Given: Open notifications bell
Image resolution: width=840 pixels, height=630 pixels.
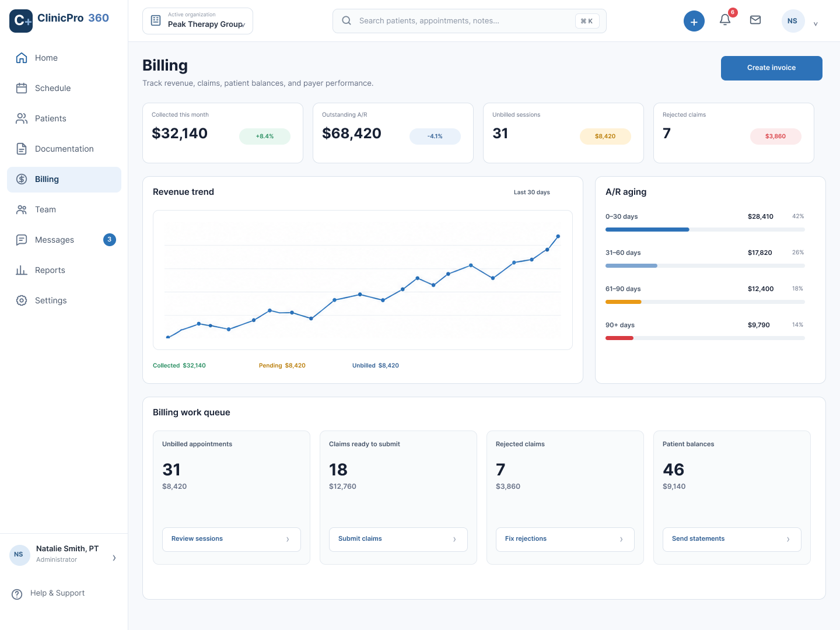Looking at the screenshot, I should tap(725, 20).
